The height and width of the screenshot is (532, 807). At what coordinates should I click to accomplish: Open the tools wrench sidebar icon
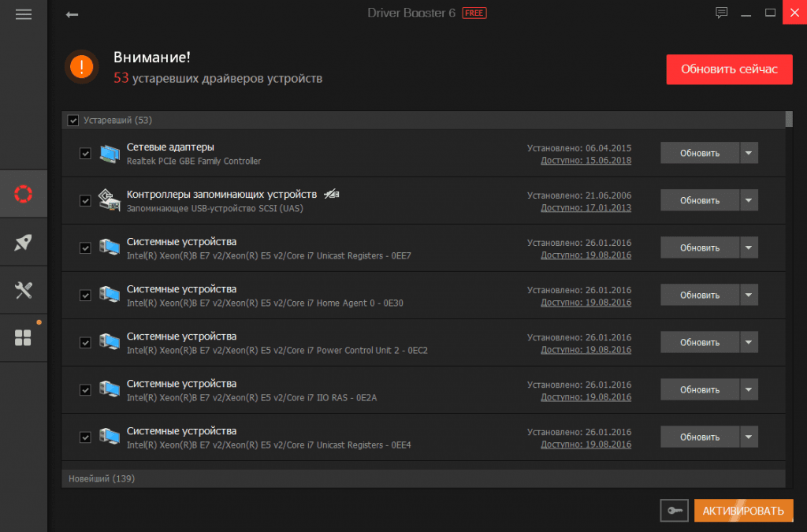coord(23,290)
